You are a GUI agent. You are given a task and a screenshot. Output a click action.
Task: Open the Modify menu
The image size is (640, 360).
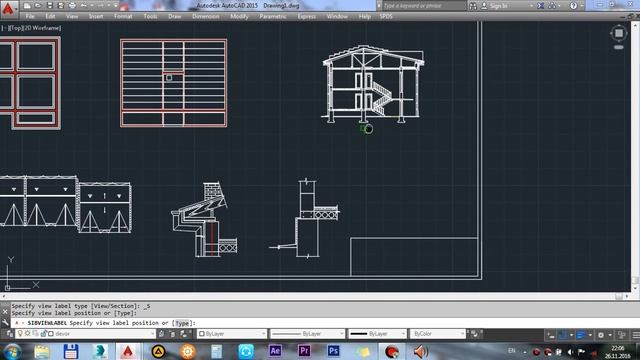tap(239, 16)
